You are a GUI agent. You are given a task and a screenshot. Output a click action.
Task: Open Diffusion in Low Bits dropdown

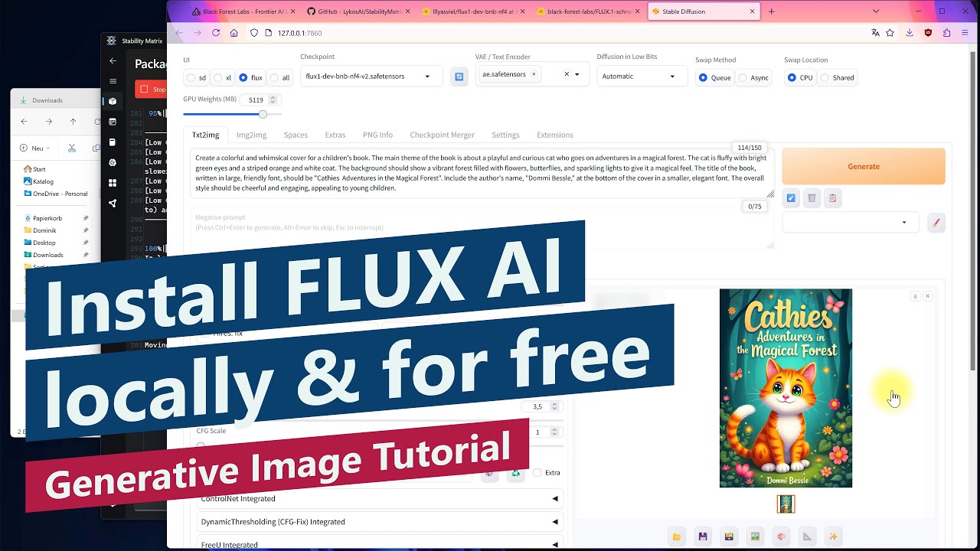pos(642,76)
